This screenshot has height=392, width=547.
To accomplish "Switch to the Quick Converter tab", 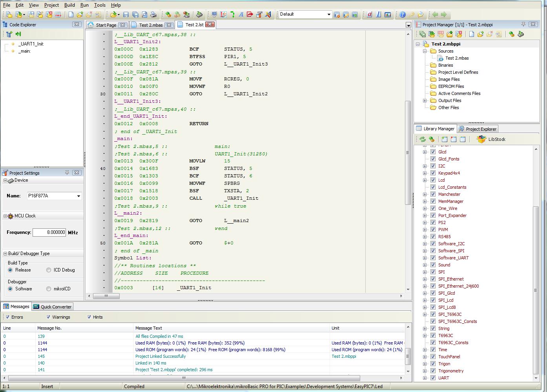I will coord(53,307).
